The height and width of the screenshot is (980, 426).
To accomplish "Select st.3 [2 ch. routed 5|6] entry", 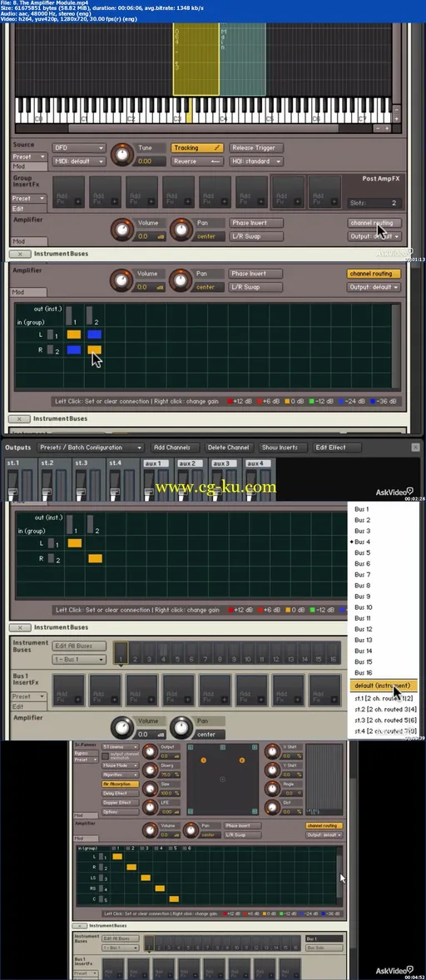I will click(384, 720).
